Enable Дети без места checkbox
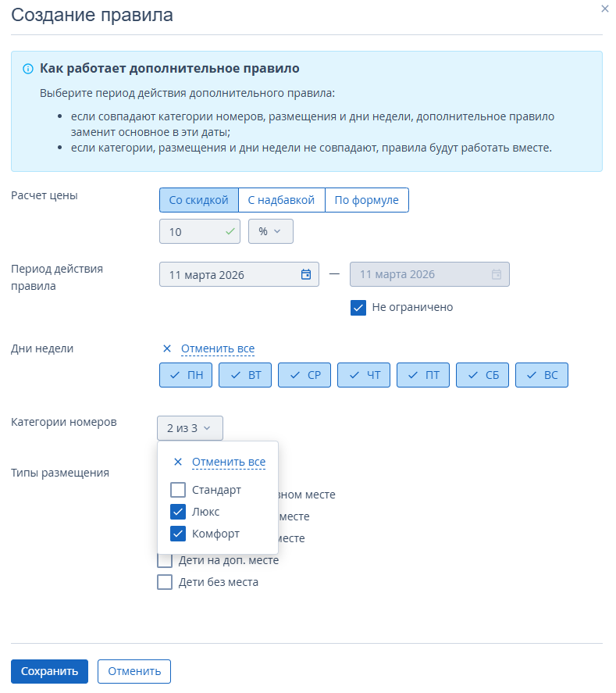The image size is (616, 693). point(165,582)
